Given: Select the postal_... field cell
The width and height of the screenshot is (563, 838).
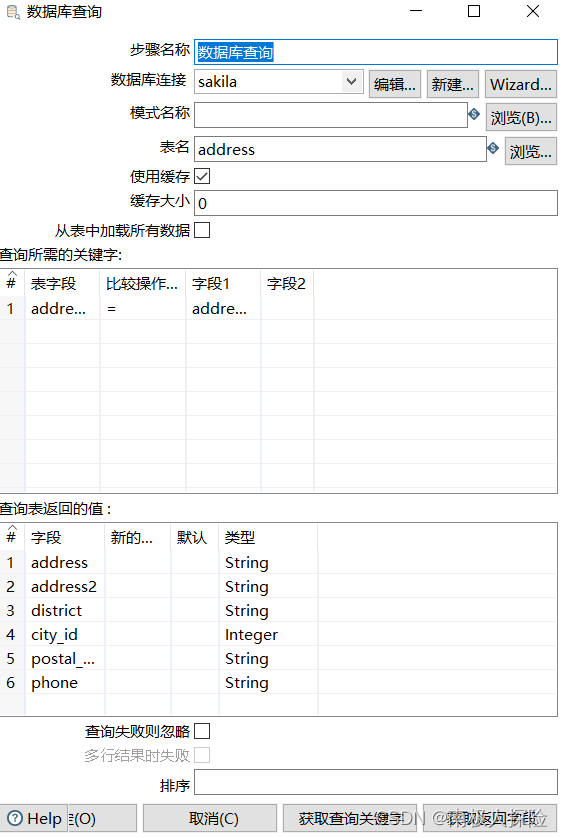Looking at the screenshot, I should [64, 658].
